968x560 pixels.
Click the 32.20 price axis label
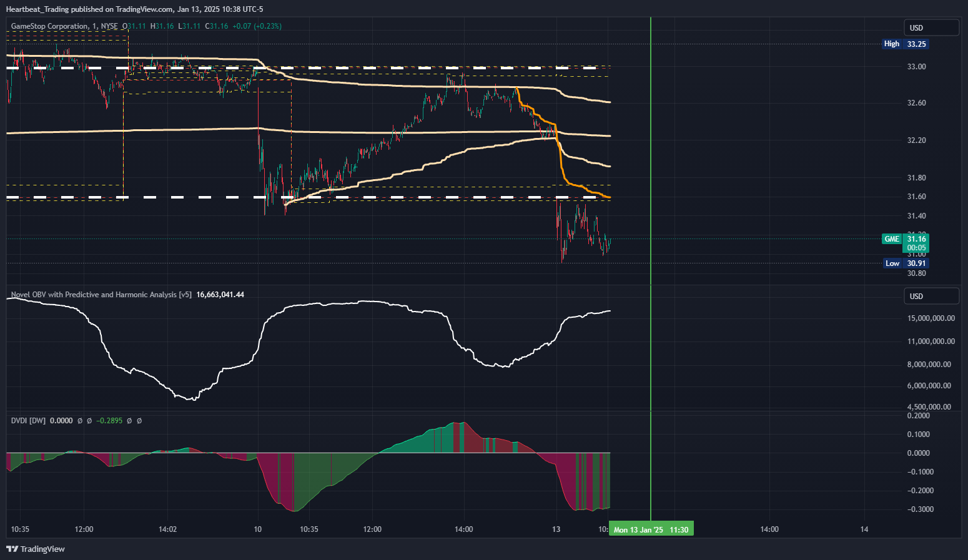[x=916, y=140]
